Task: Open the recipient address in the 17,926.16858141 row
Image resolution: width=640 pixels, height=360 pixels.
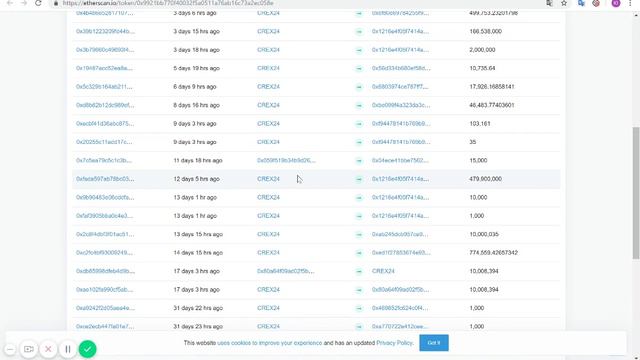Action: tap(400, 87)
